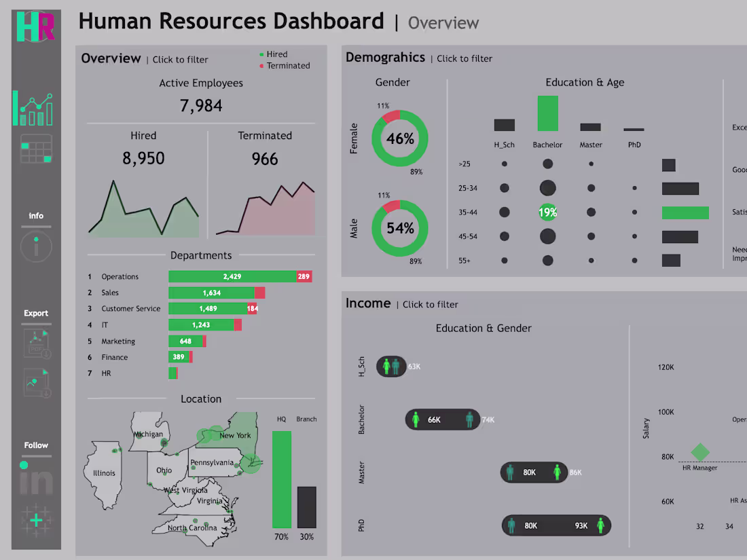Expand the Overview click-to-filter panel
Screen dimensions: 747x560
coord(180,60)
